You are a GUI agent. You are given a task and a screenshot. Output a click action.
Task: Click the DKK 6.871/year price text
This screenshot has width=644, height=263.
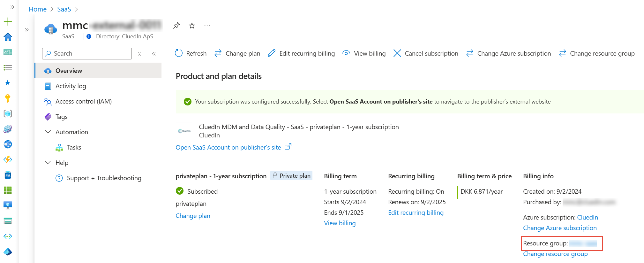(482, 191)
